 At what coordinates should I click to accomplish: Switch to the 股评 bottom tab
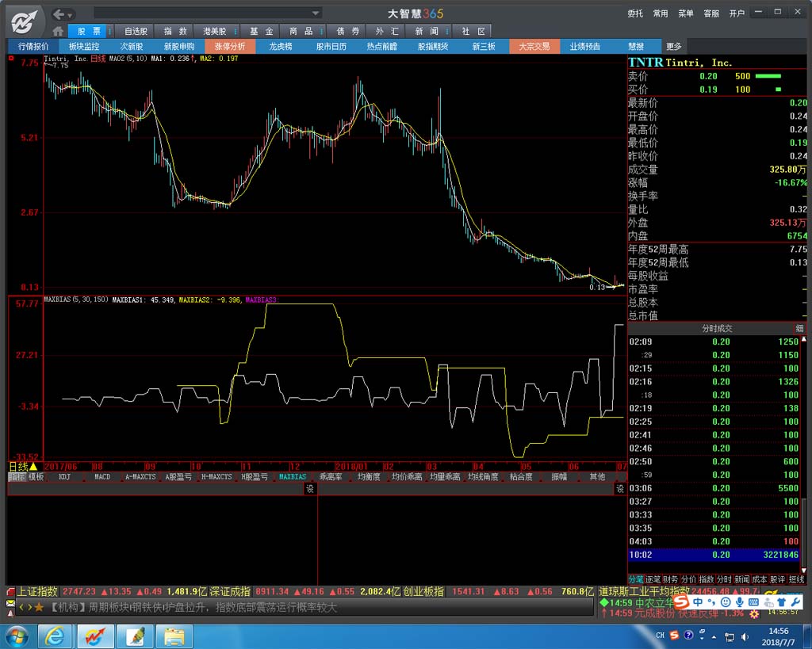(x=777, y=579)
